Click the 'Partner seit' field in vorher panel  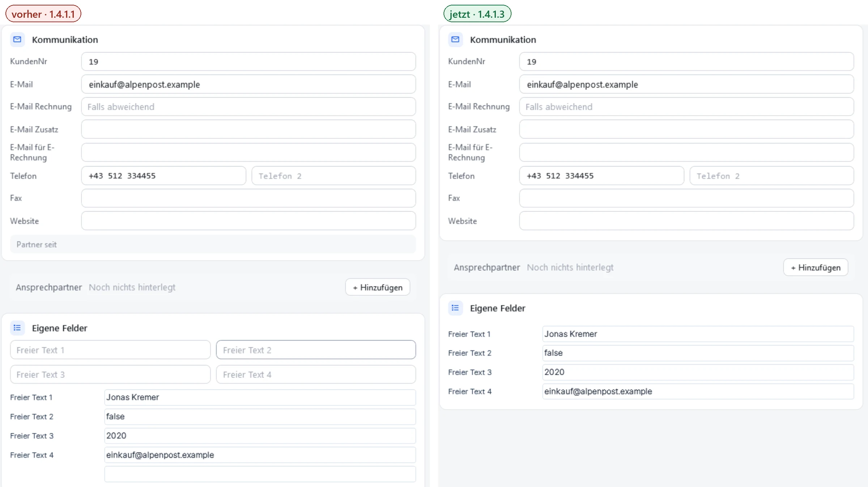[x=213, y=244]
